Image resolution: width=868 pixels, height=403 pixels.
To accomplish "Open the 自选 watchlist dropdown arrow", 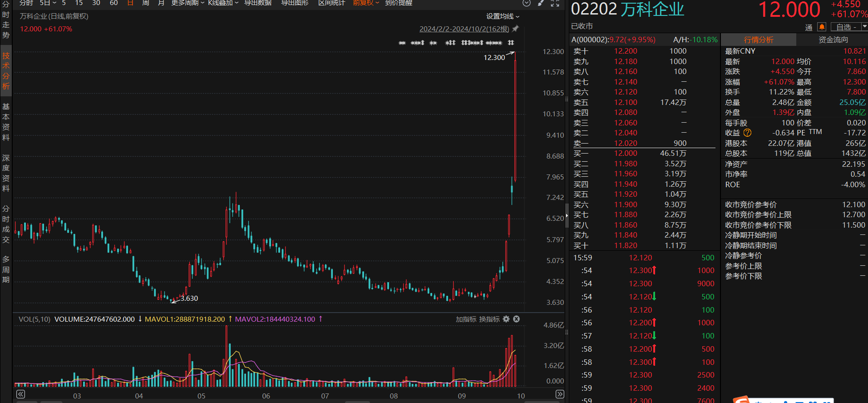I will pyautogui.click(x=864, y=27).
